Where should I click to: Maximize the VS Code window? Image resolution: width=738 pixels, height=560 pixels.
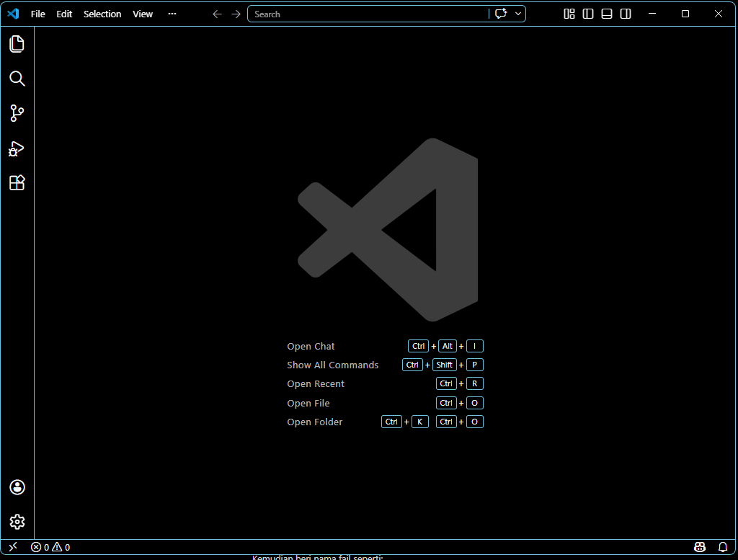[685, 14]
